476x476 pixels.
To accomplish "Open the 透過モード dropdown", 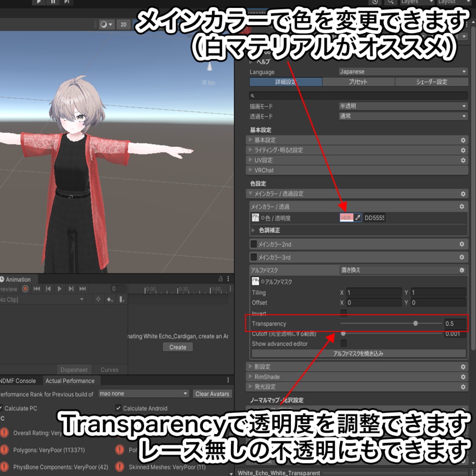I will point(403,116).
